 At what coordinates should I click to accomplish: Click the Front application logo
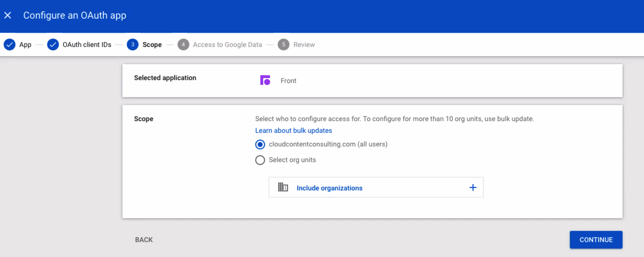(265, 80)
